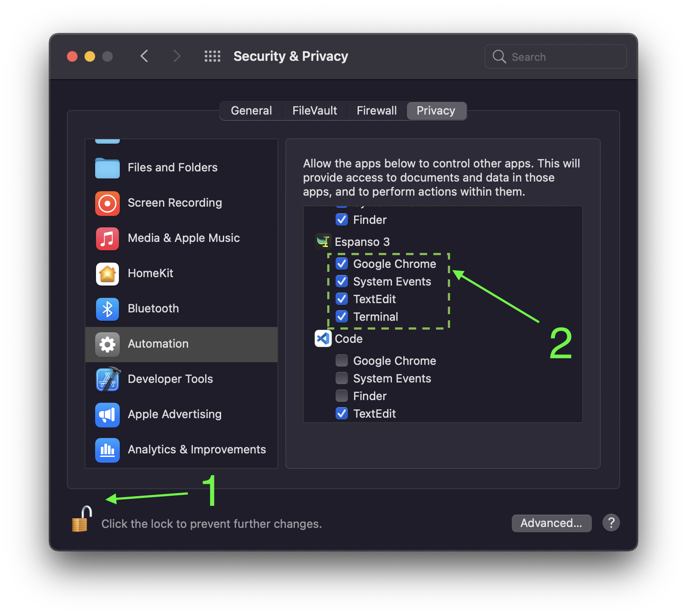Switch to the Firewall tab
This screenshot has width=687, height=616.
pyautogui.click(x=377, y=111)
